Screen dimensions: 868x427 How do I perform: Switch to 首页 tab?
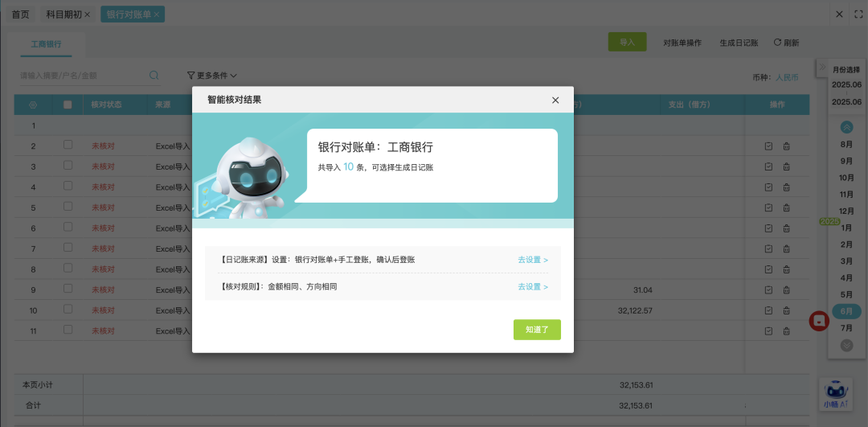[x=20, y=14]
